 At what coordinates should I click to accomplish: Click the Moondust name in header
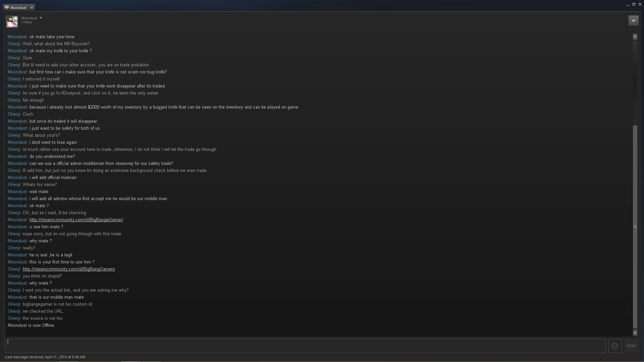(x=29, y=18)
